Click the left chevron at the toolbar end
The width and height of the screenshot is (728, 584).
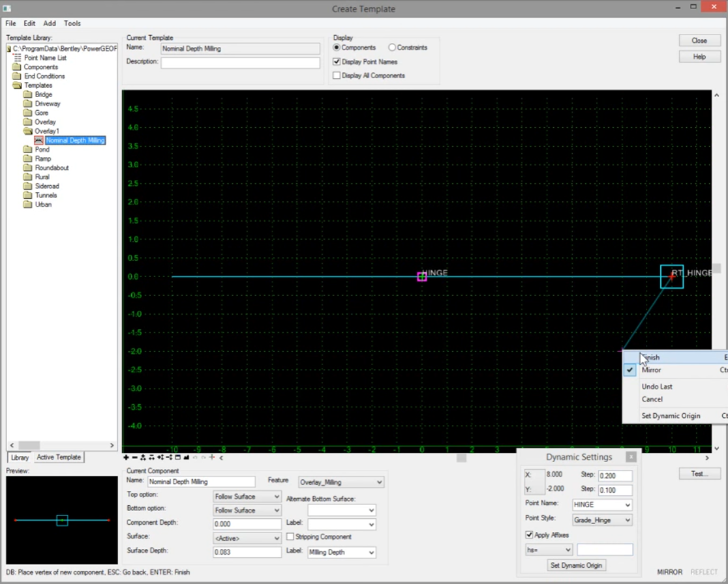click(221, 458)
